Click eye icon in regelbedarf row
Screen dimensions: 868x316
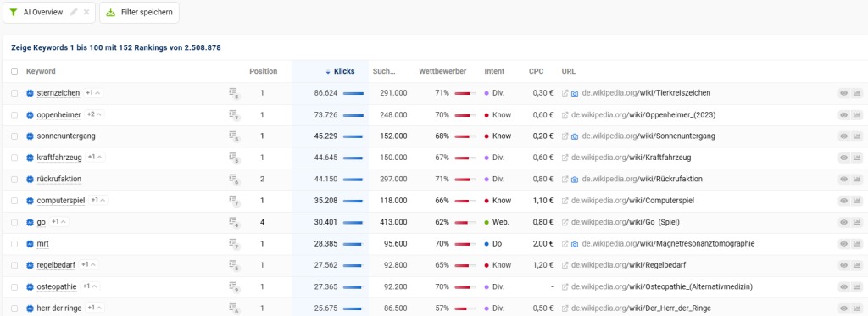[x=843, y=265]
